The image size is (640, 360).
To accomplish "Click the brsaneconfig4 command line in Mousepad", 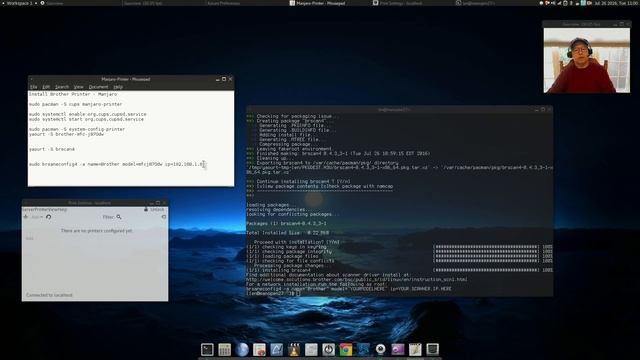I will tap(116, 164).
